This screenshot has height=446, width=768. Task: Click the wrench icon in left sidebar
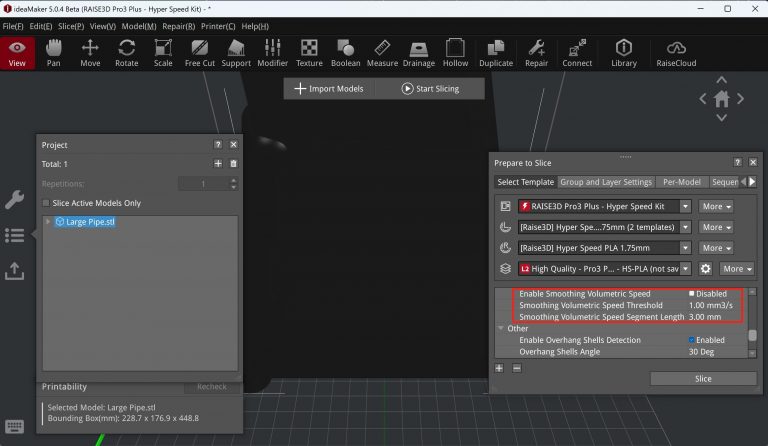coord(14,199)
